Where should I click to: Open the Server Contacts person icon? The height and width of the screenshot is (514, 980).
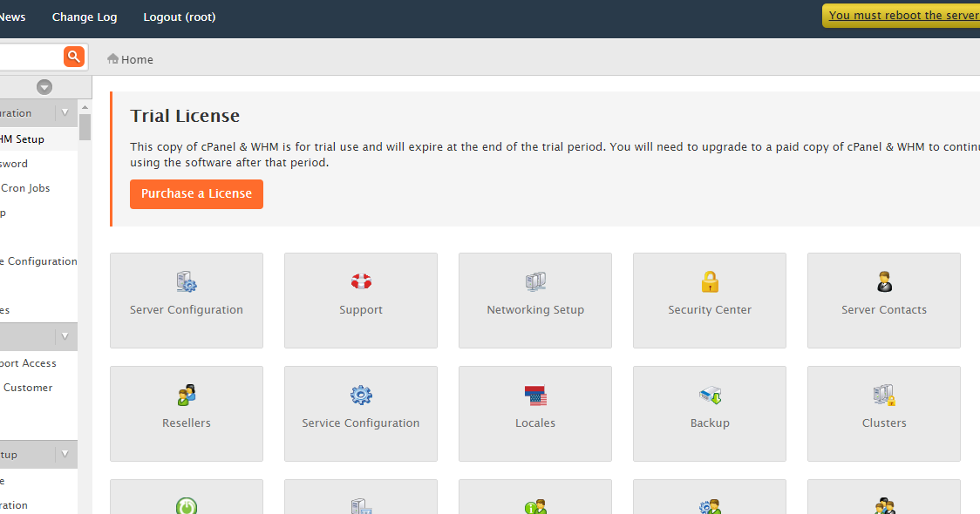[884, 281]
